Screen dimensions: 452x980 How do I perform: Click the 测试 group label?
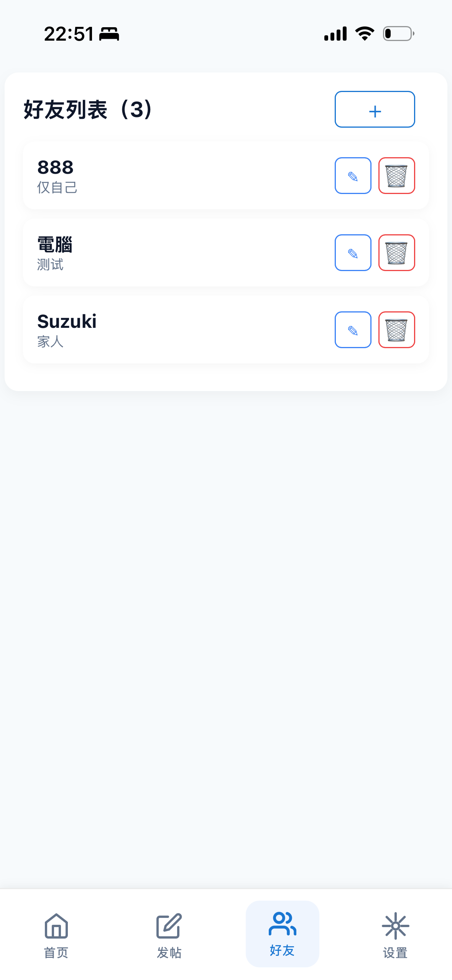point(50,265)
